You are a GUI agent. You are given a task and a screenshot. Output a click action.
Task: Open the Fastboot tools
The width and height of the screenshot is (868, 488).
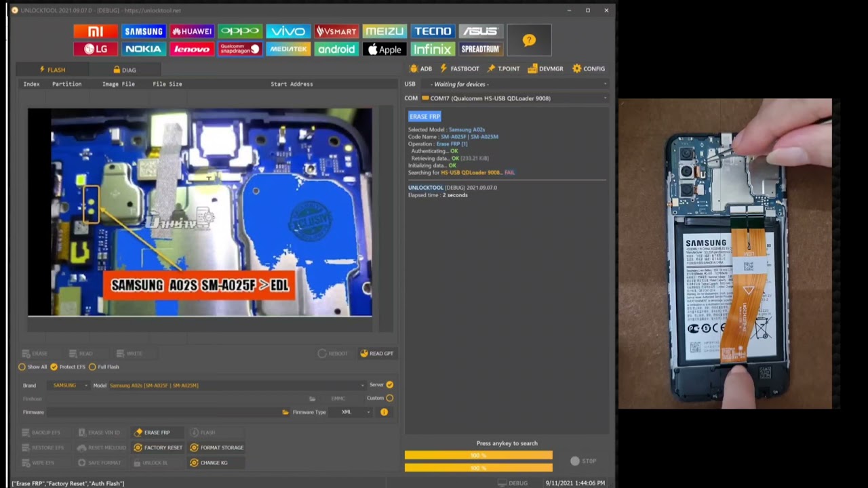460,68
